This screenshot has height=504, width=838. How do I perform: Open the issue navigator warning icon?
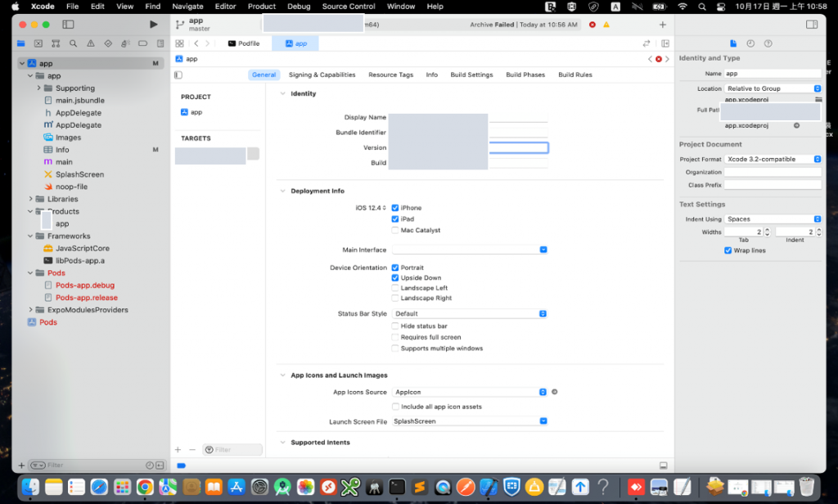tap(90, 43)
